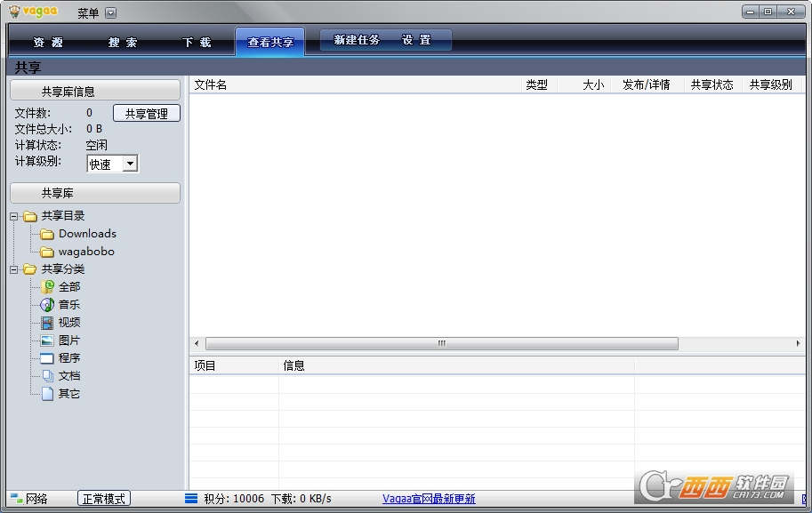
Task: Click the 项目 column header
Action: coord(234,365)
